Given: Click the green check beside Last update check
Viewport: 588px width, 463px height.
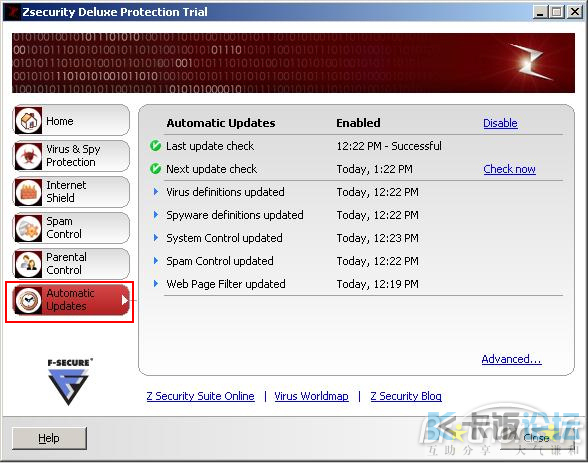Looking at the screenshot, I should (x=155, y=145).
